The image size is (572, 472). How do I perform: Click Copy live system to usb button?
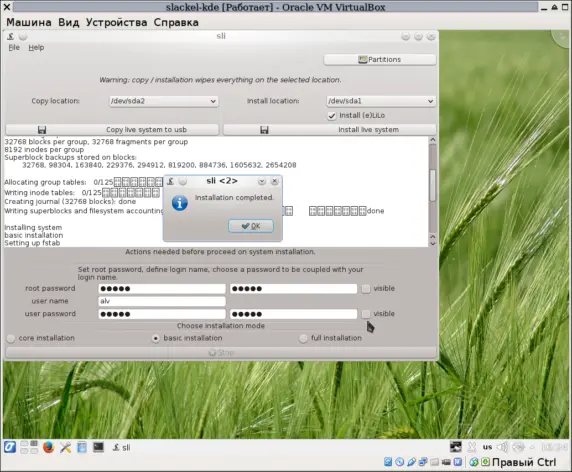112,129
